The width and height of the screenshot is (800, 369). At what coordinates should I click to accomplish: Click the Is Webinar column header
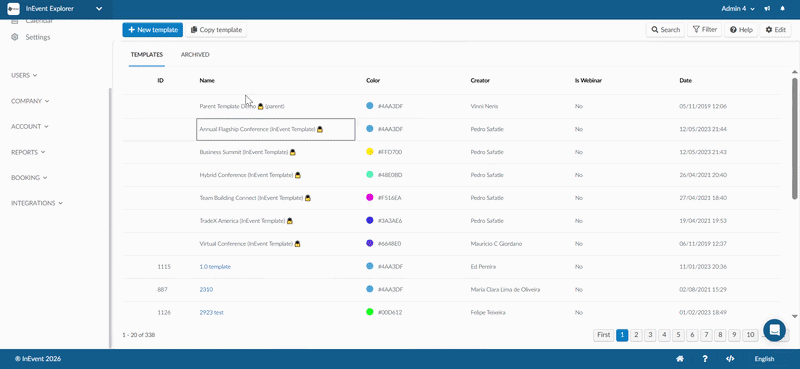[587, 81]
